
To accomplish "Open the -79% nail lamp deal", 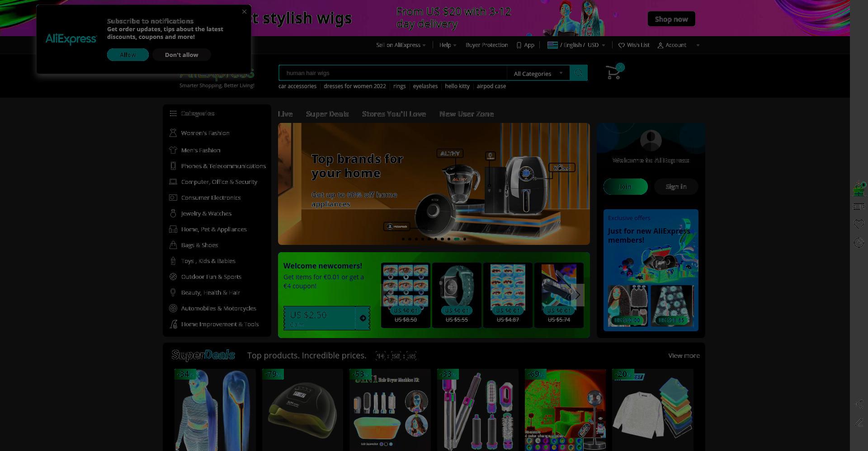I will (x=302, y=410).
